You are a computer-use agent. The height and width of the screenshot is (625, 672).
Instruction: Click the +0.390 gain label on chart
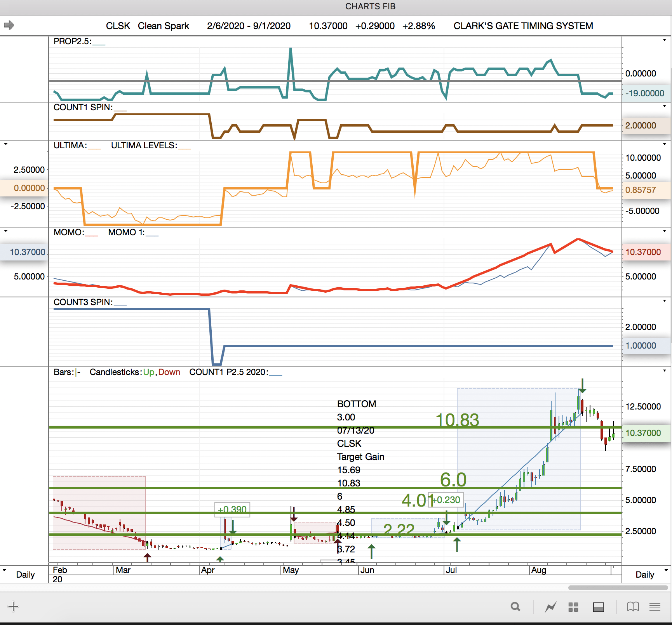click(x=232, y=509)
